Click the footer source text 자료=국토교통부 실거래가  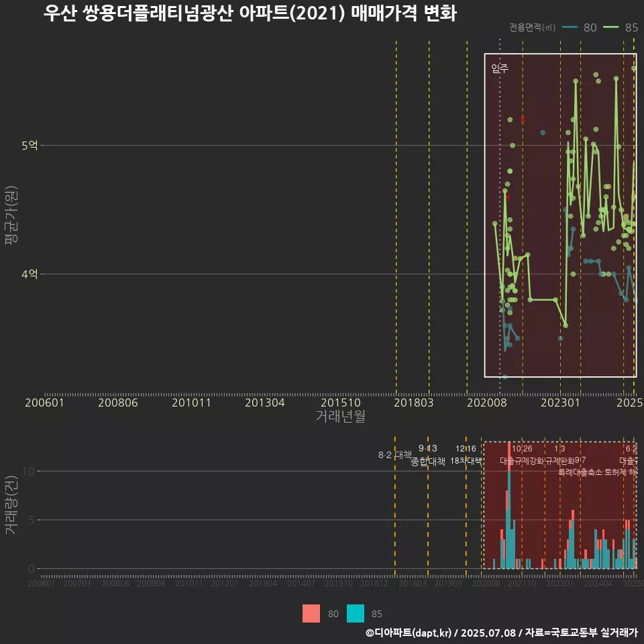point(581,633)
